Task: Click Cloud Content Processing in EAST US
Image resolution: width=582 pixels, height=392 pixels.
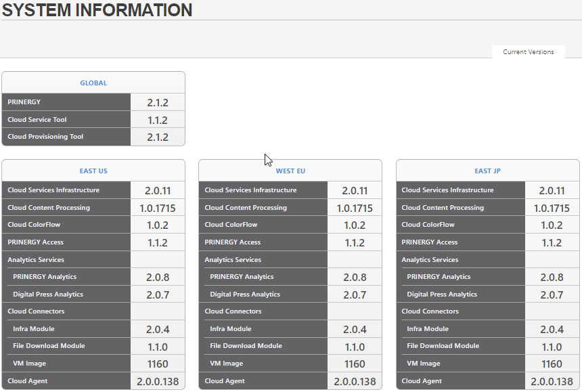Action: point(49,207)
